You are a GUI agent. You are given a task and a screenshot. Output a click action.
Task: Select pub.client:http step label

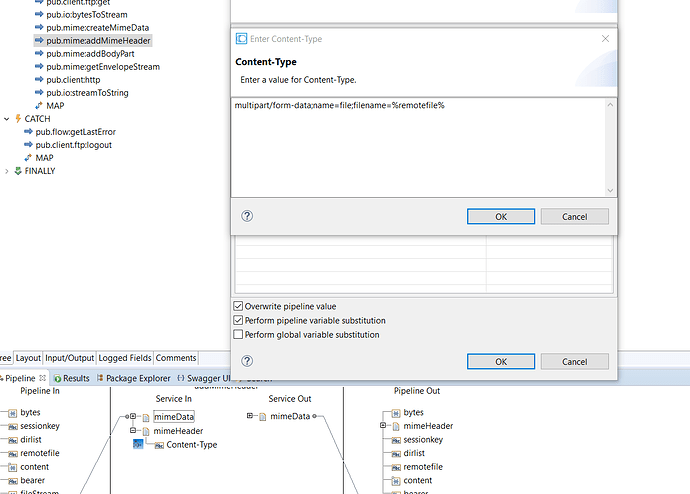tap(73, 80)
